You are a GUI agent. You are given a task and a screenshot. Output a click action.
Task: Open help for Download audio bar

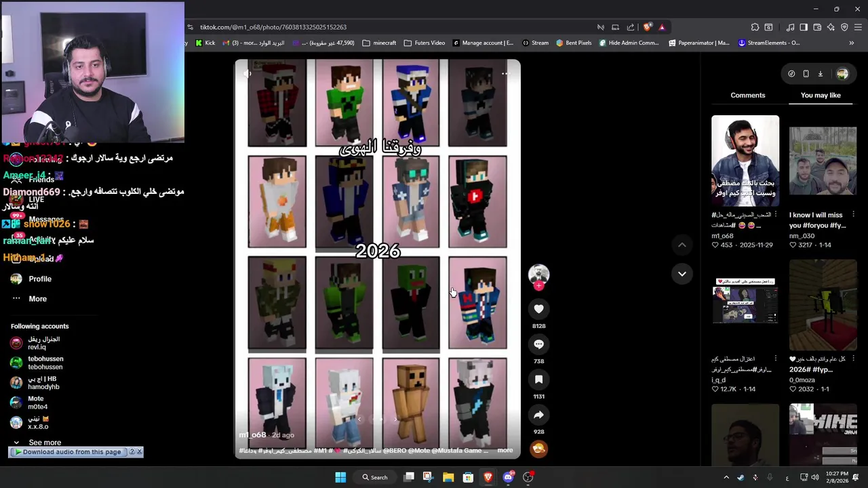(x=132, y=451)
